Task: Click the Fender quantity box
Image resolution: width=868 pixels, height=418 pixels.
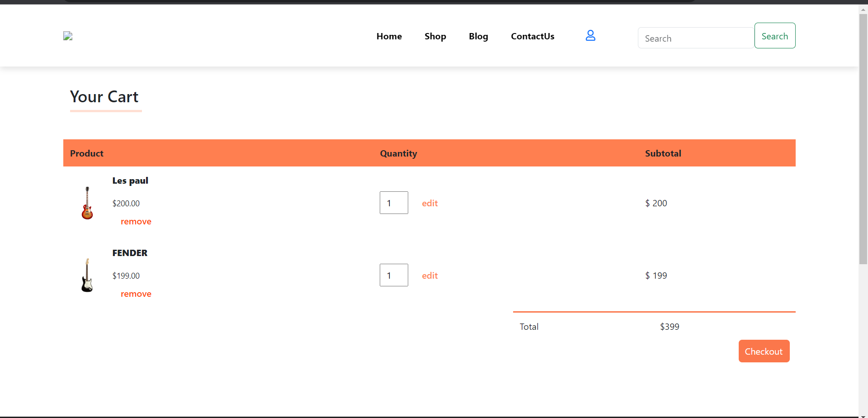Action: tap(394, 275)
